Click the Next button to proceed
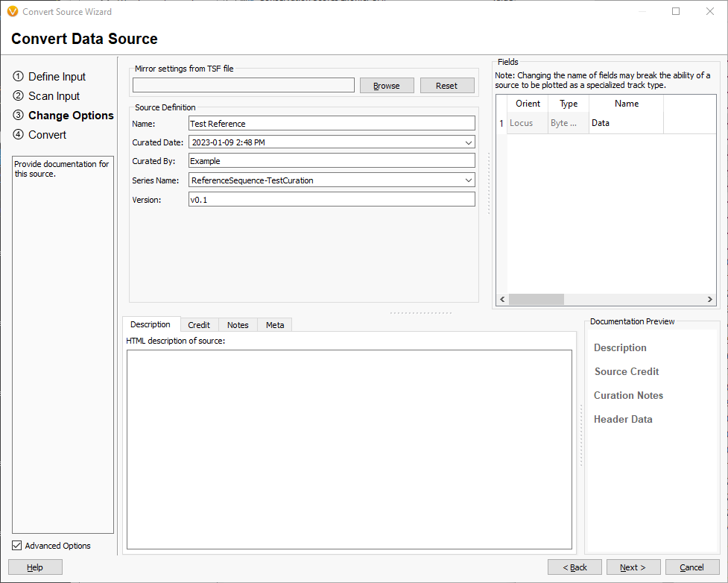The height and width of the screenshot is (583, 728). (633, 567)
